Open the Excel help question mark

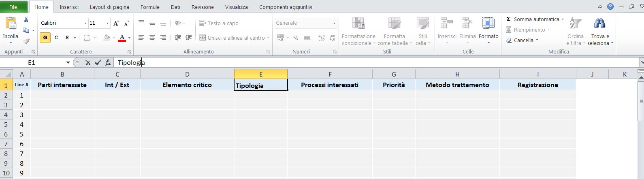[x=610, y=6]
